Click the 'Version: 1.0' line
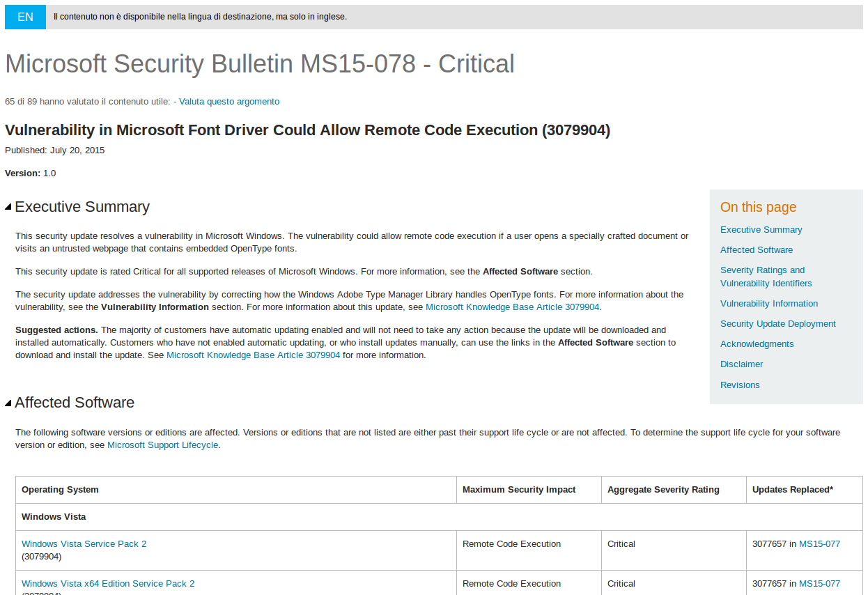Image resolution: width=868 pixels, height=595 pixels. (x=31, y=173)
